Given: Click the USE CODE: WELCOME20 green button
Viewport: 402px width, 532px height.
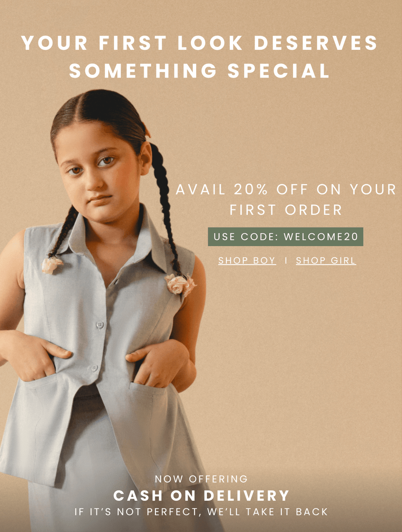Looking at the screenshot, I should point(285,236).
